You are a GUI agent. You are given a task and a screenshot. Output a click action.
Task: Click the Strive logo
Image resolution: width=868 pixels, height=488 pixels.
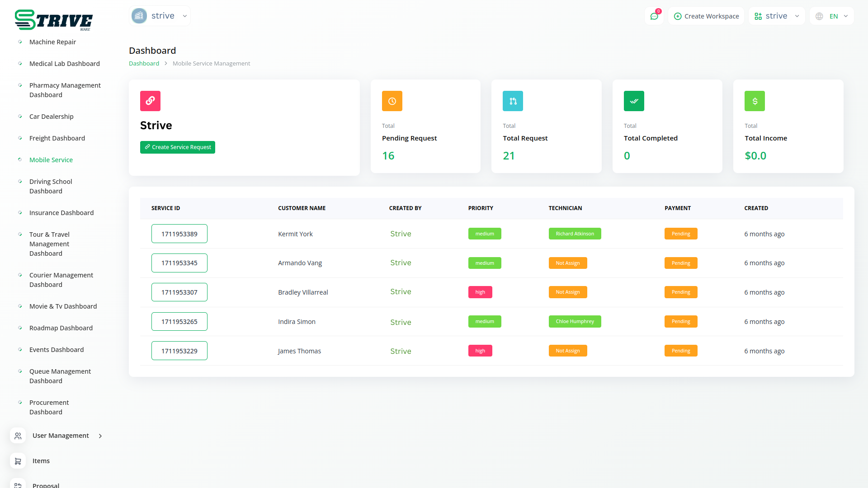[53, 20]
